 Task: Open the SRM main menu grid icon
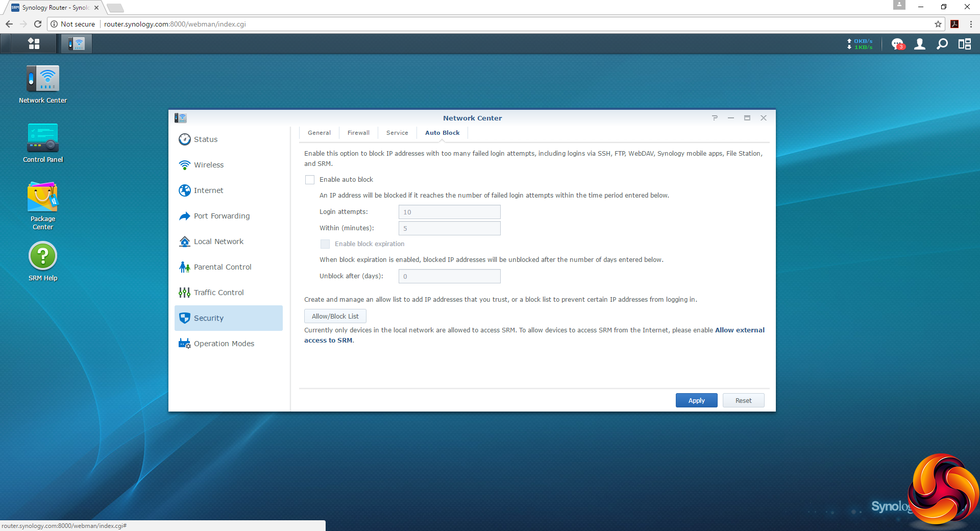click(34, 44)
